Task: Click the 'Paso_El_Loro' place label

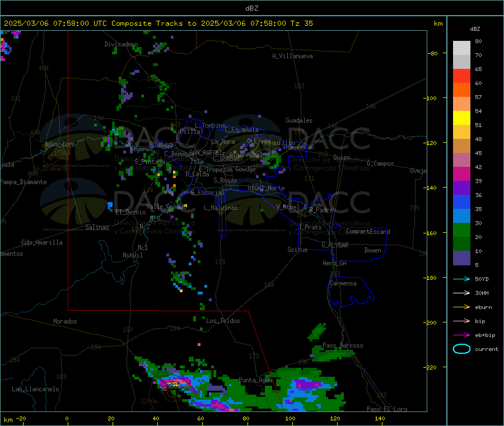Action: click(388, 409)
